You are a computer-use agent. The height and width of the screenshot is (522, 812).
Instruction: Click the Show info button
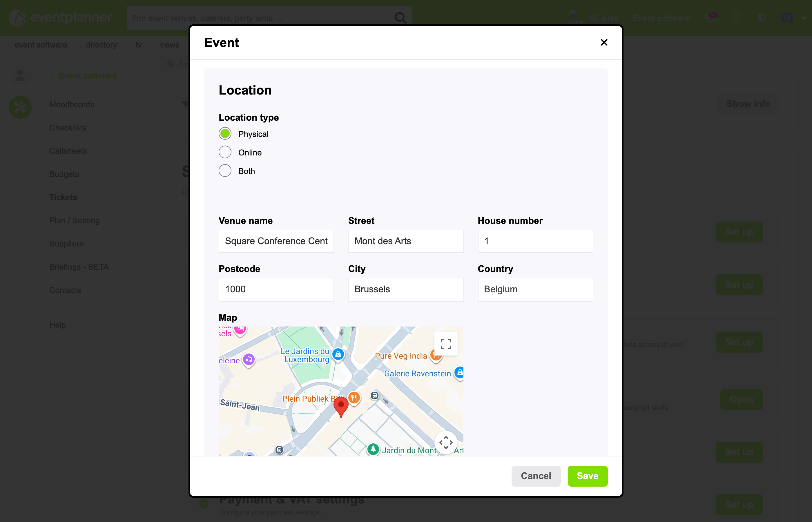click(x=748, y=103)
